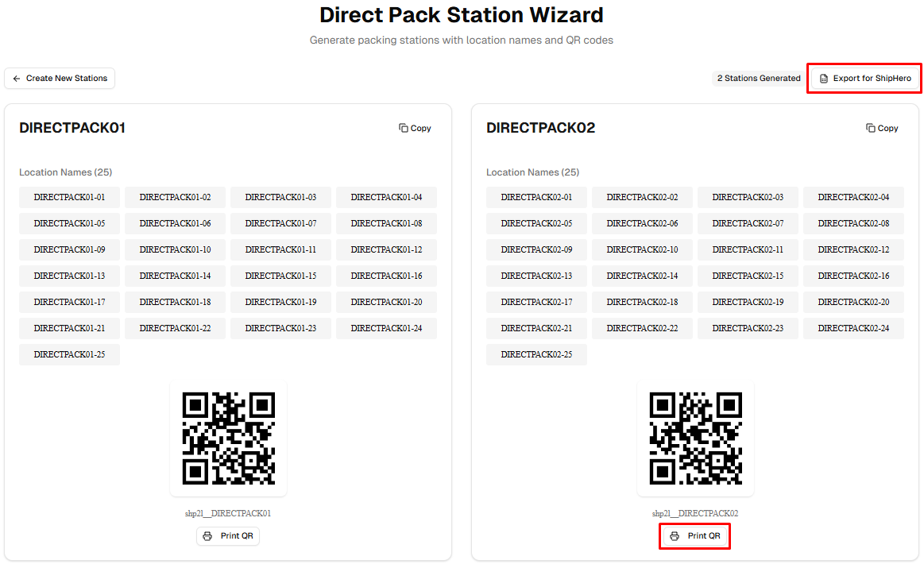
Task: Click the back arrow in Create New Stations
Action: coord(17,79)
